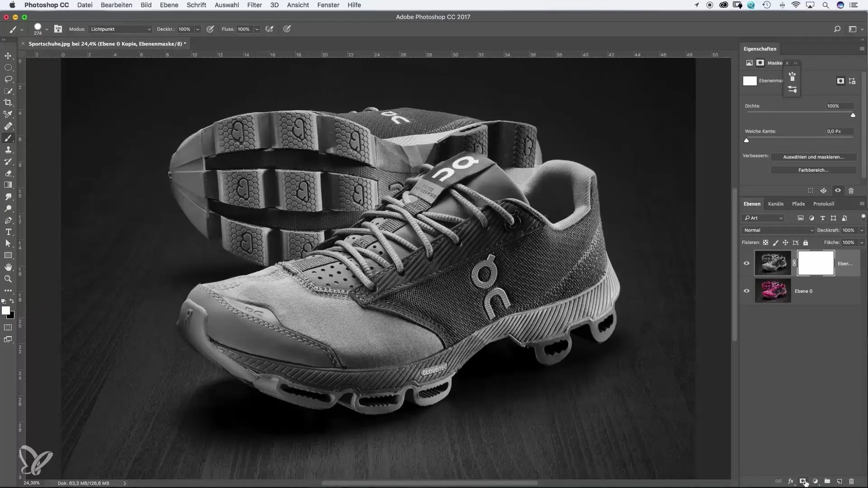The image size is (868, 488).
Task: Select the Quick Selection tool
Action: 8,91
